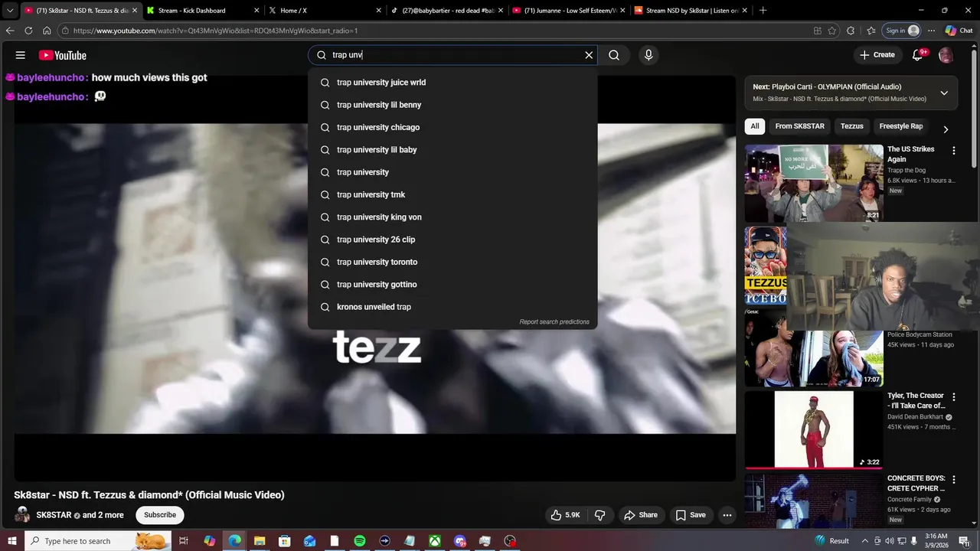This screenshot has height=551, width=980.
Task: Choose suggestion trap university lil benny
Action: pos(452,105)
